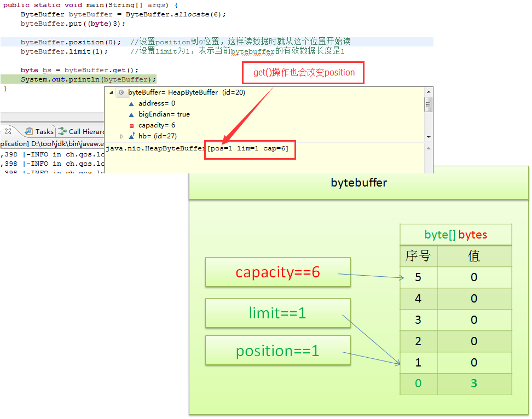532x419 pixels.
Task: Click the Tasks tab clipboard icon
Action: (x=29, y=131)
